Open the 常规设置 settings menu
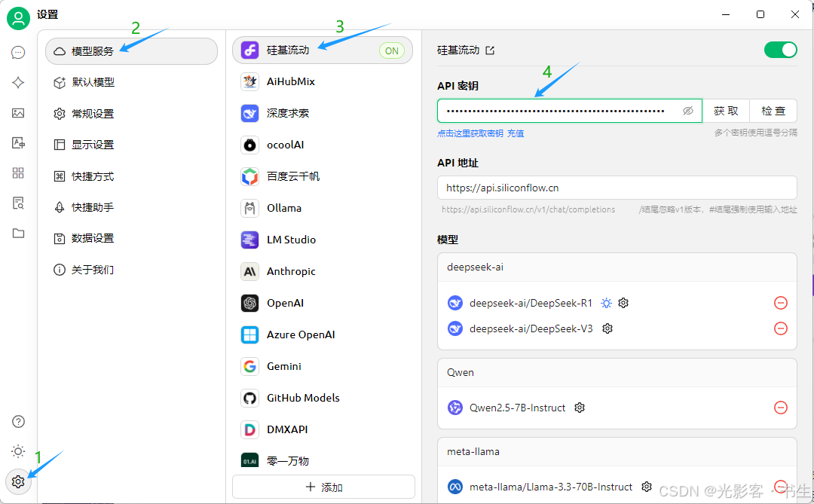This screenshot has width=814, height=504. 131,114
